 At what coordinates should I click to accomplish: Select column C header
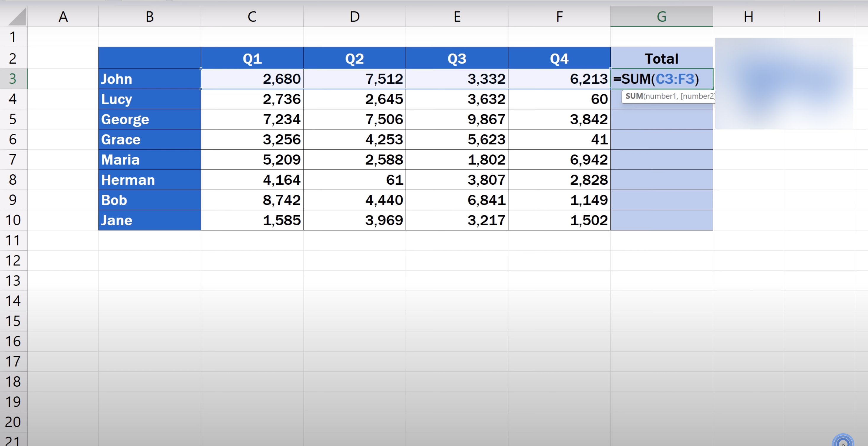(252, 16)
